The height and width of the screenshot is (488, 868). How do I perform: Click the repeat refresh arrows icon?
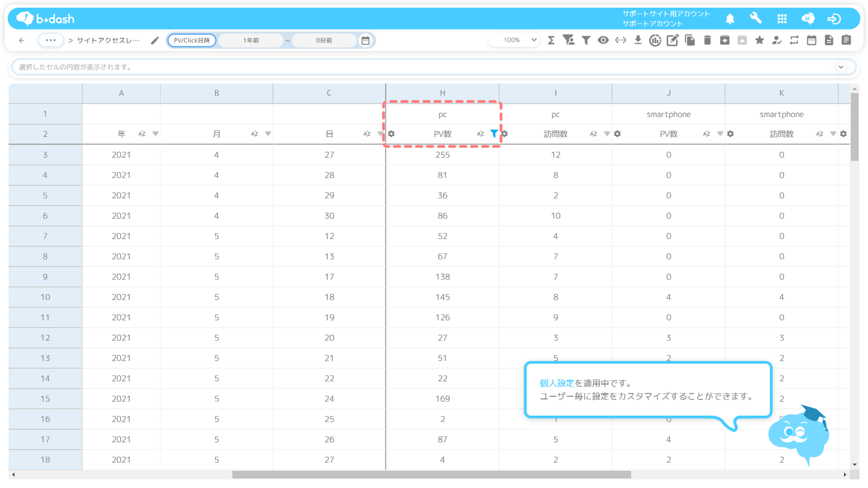point(794,40)
